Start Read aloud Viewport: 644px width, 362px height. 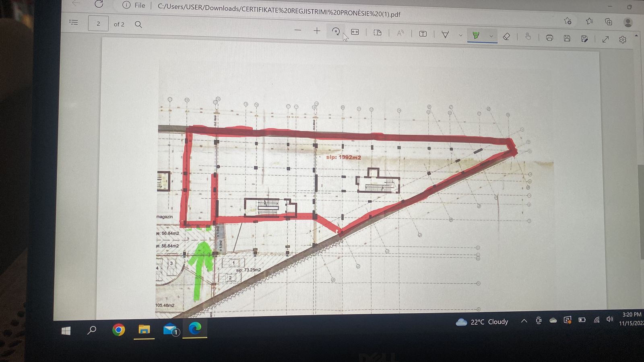400,33
